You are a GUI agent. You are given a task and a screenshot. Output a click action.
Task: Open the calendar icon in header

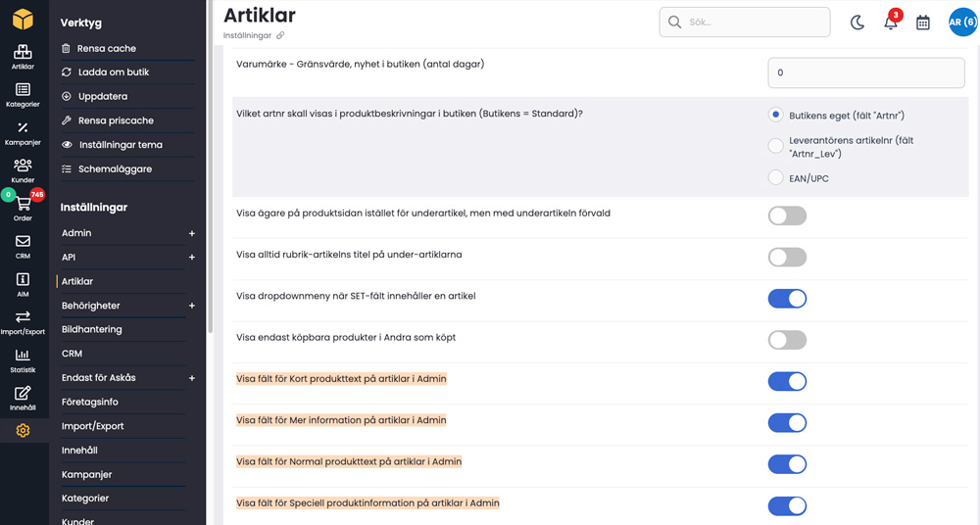pos(922,23)
